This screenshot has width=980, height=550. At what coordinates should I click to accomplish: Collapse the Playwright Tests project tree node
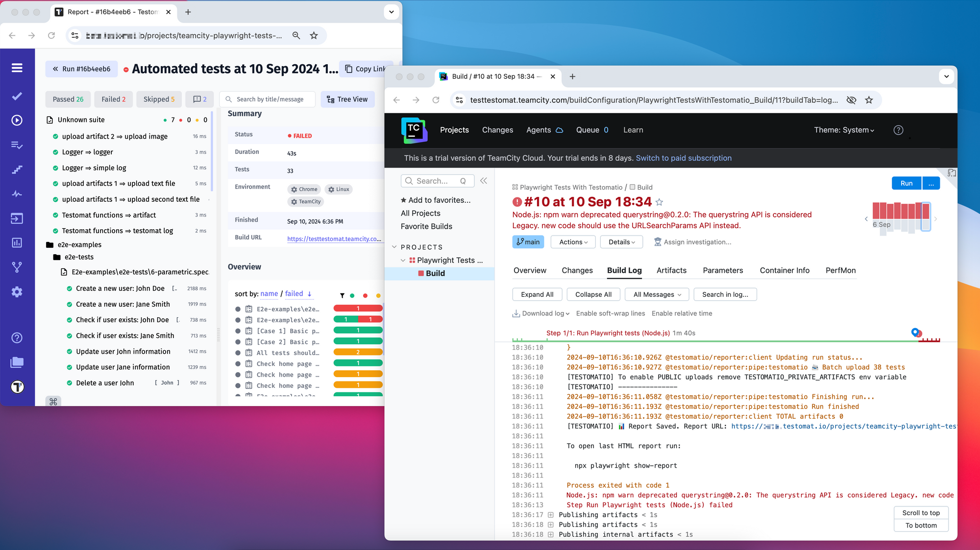403,260
